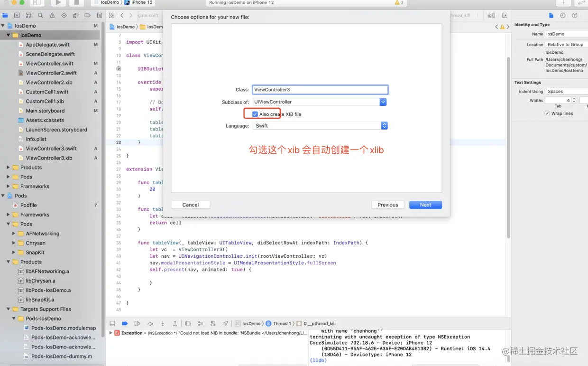Viewport: 588px width, 366px height.
Task: Open the Indent Using Spaces dropdown
Action: tap(566, 92)
